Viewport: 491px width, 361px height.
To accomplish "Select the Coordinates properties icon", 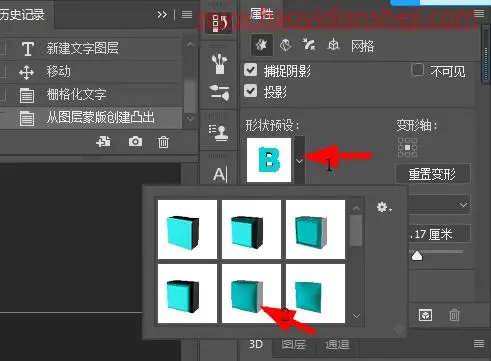I will (x=333, y=45).
